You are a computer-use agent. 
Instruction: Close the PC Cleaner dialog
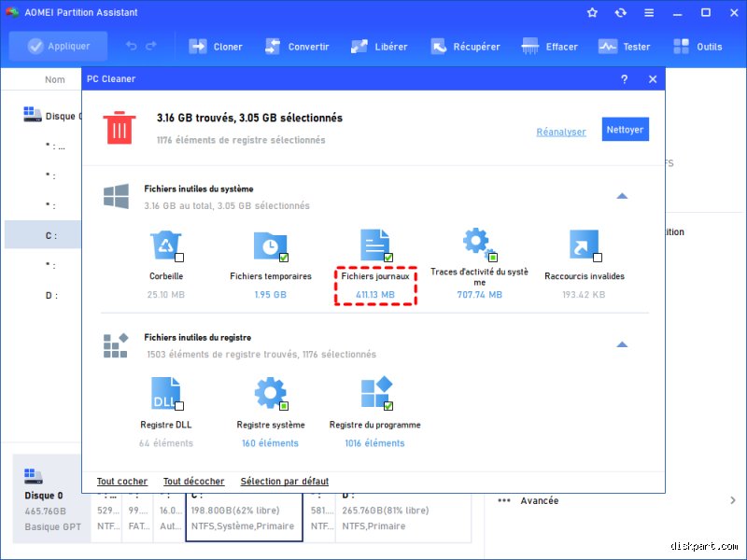click(653, 79)
